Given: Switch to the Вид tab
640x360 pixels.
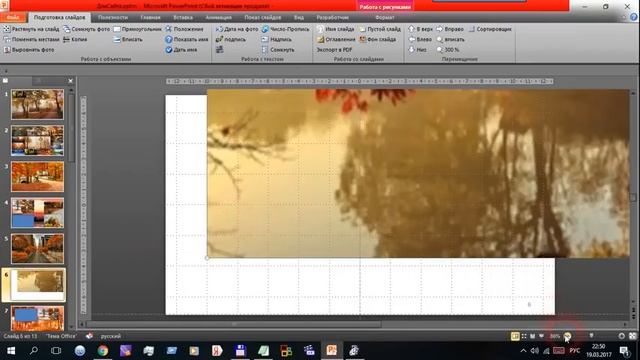Looking at the screenshot, I should coord(298,18).
